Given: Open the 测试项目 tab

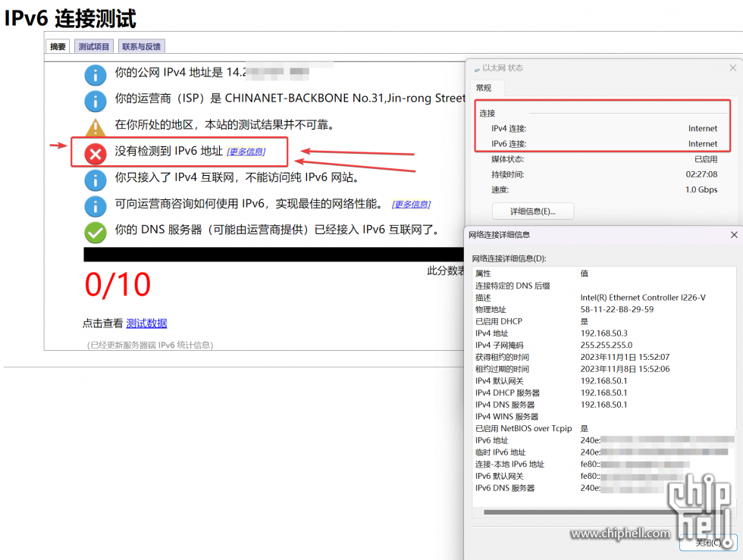Looking at the screenshot, I should (94, 46).
